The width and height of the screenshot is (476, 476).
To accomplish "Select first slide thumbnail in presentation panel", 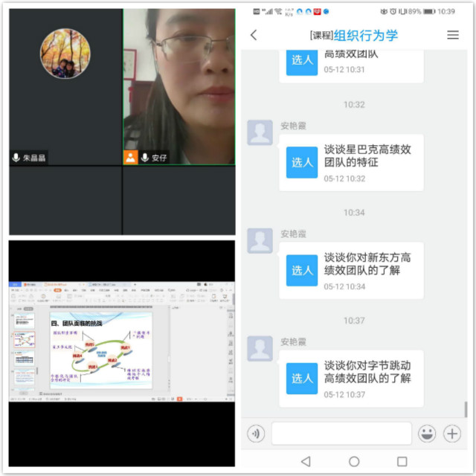I will click(25, 321).
